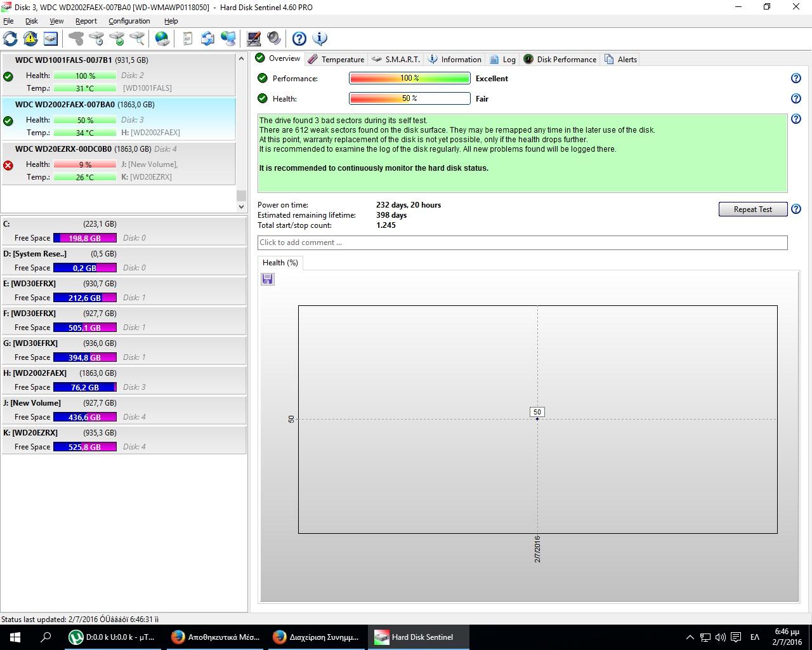812x650 pixels.
Task: Select the J: [New Volume] partition entry
Action: coord(124,409)
